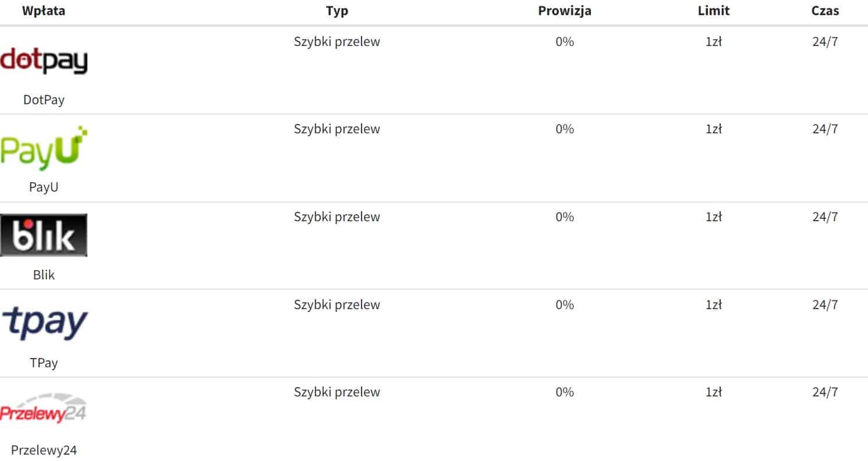Click the DotPay logo
The image size is (868, 461).
coord(44,61)
